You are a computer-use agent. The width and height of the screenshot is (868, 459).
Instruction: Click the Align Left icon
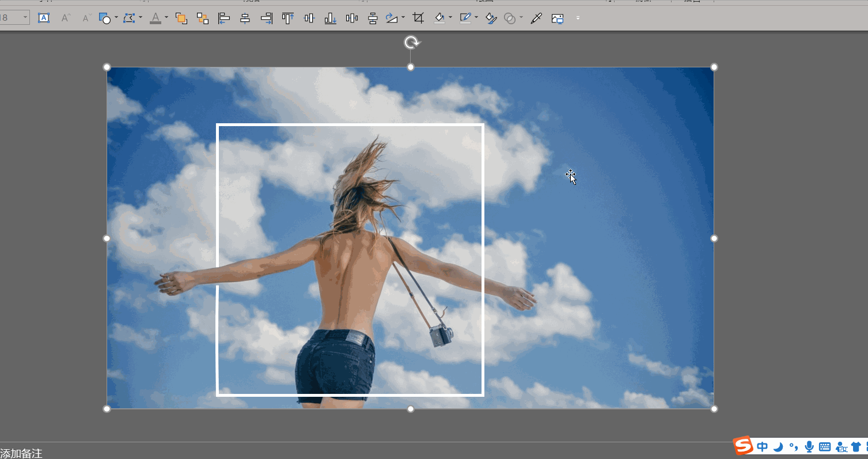(224, 18)
